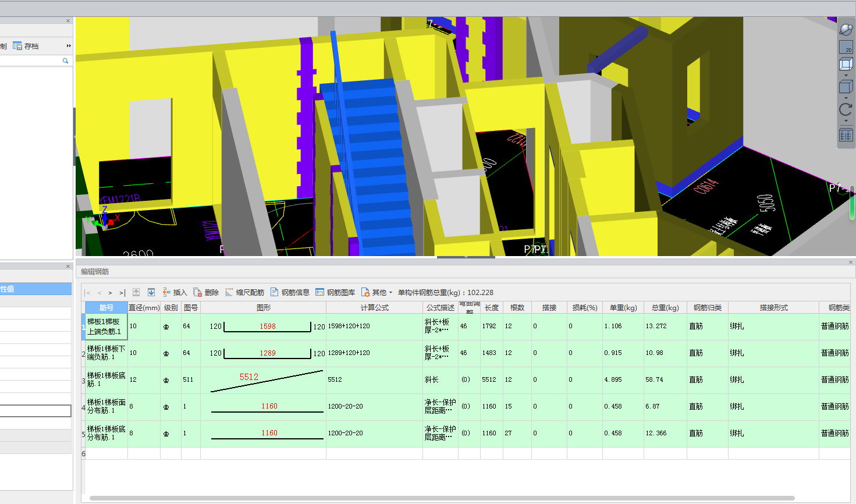This screenshot has height=504, width=856.
Task: Click the 1289 rebar shape diagram
Action: click(267, 353)
